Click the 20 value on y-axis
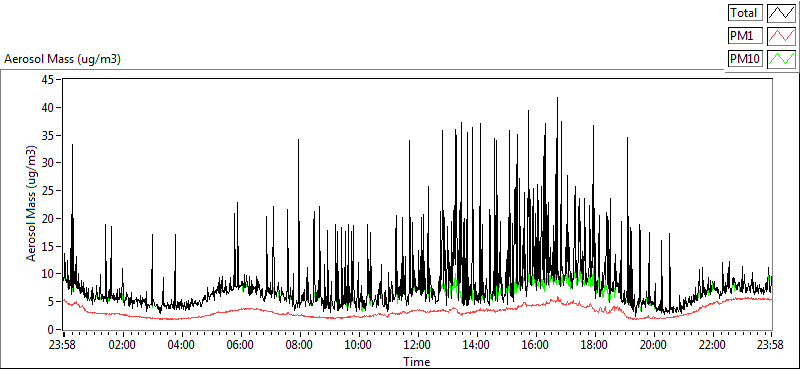 47,218
